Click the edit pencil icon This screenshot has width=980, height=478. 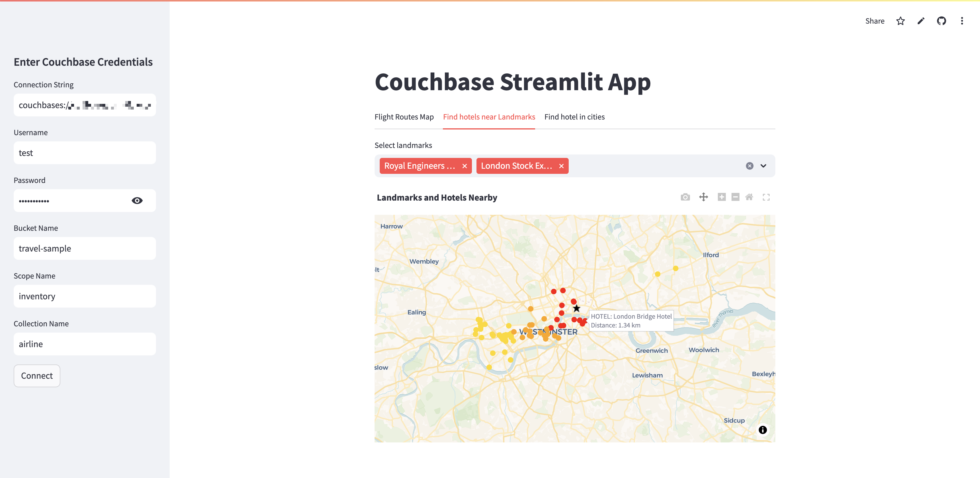click(921, 21)
